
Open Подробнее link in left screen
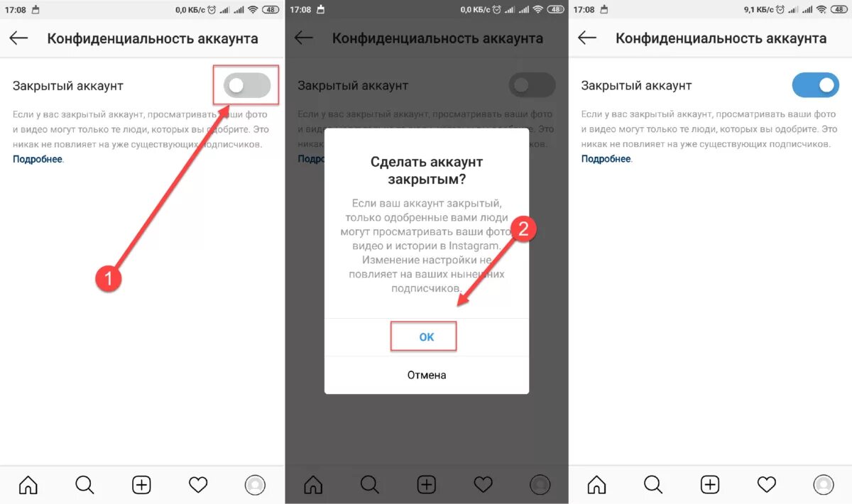point(38,159)
